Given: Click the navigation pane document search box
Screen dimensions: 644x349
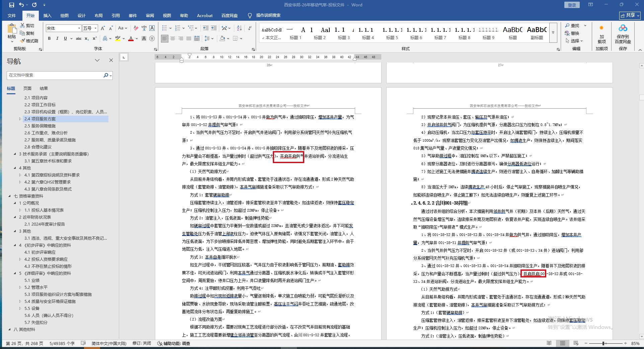Looking at the screenshot, I should click(55, 75).
